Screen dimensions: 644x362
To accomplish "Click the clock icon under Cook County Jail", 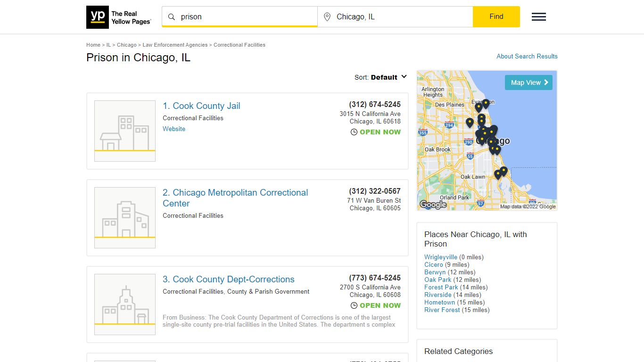I will pos(354,132).
